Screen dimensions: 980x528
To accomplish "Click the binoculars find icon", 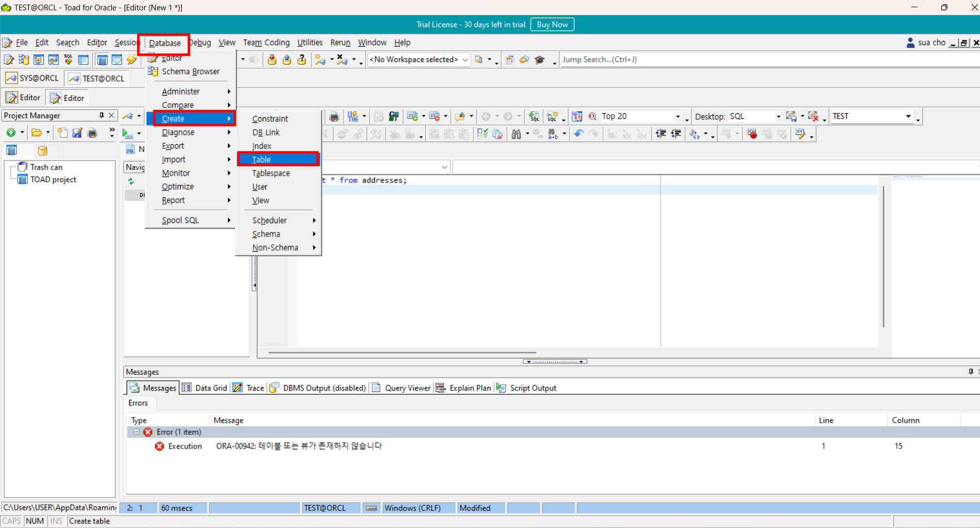I will point(516,134).
